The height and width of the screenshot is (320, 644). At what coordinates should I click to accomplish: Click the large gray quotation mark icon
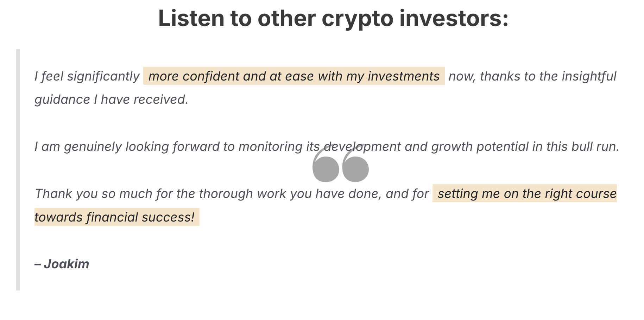point(340,163)
